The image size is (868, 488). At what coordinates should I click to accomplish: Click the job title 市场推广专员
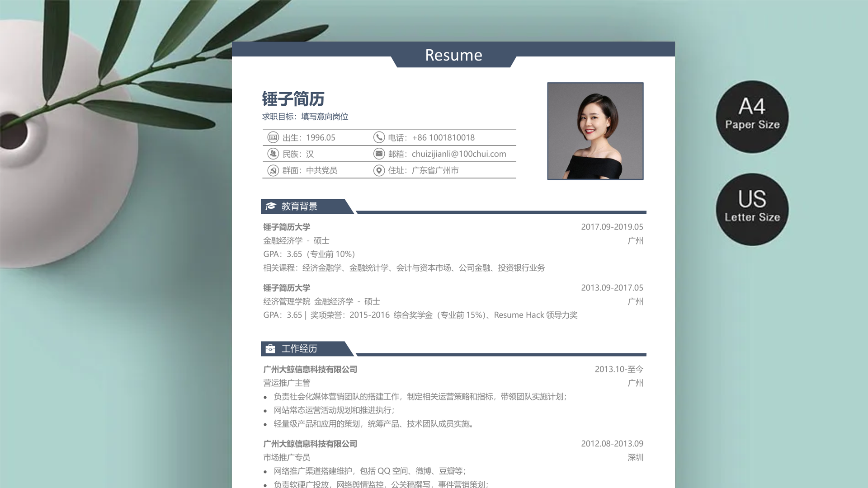click(x=287, y=457)
